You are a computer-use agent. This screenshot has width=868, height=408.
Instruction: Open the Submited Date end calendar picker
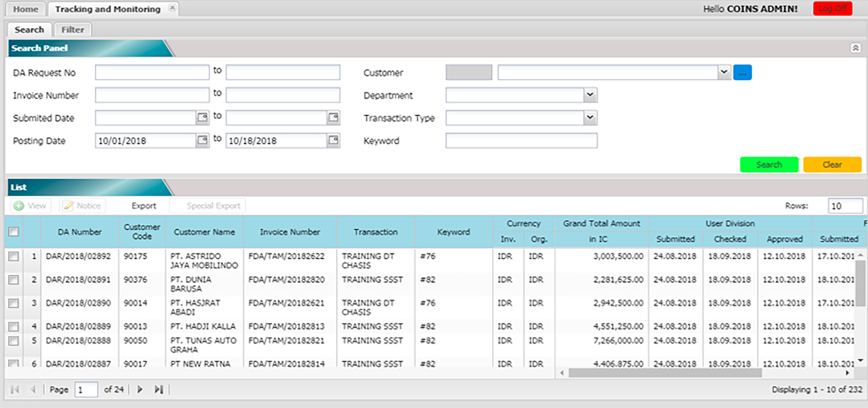tap(333, 118)
